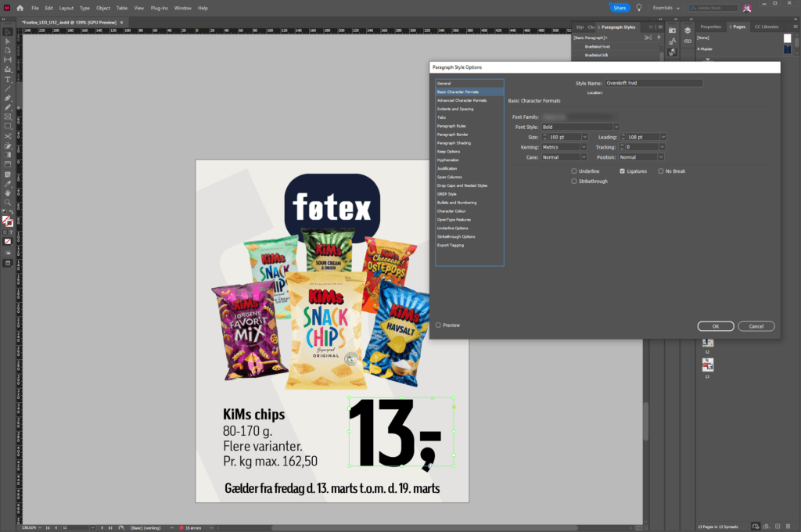
Task: Select the Zoom tool
Action: (8, 203)
